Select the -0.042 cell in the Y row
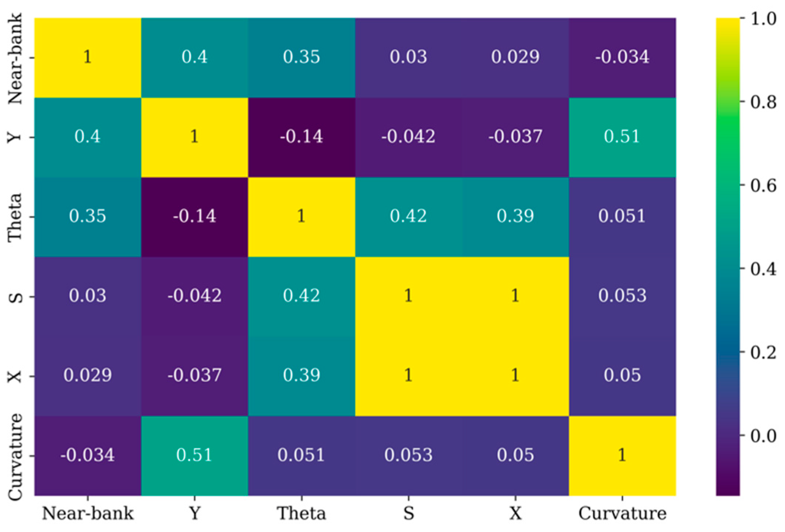Screen dimensions: 785x532 click(x=408, y=137)
